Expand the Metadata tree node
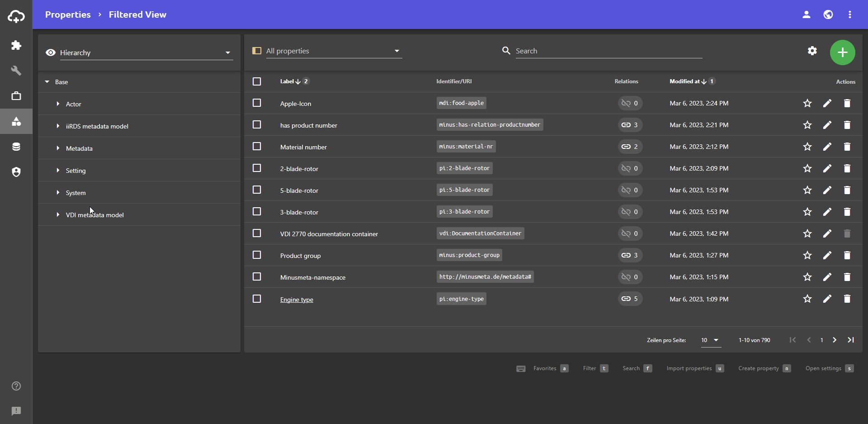The width and height of the screenshot is (868, 424). click(58, 148)
